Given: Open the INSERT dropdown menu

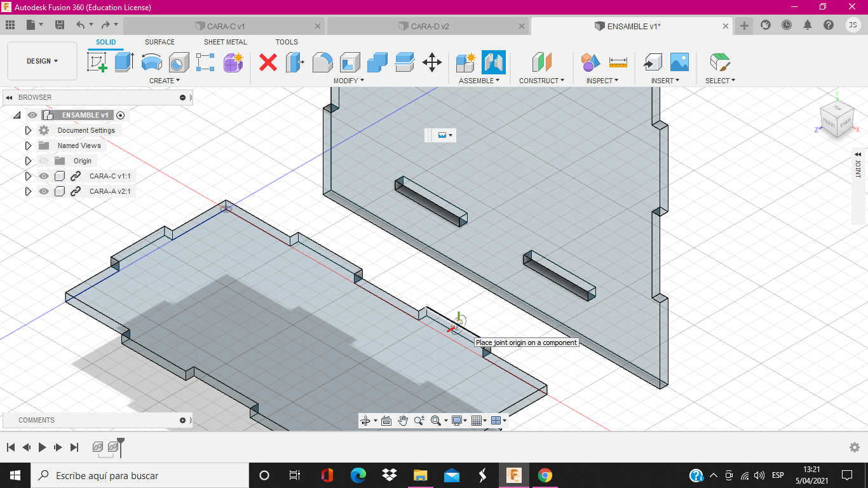Looking at the screenshot, I should (x=665, y=81).
